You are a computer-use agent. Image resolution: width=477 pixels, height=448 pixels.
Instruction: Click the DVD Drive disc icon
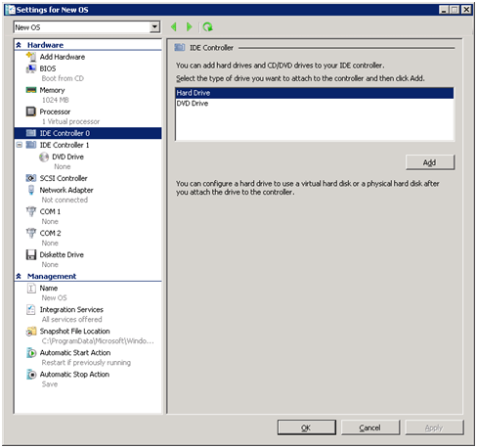(44, 157)
